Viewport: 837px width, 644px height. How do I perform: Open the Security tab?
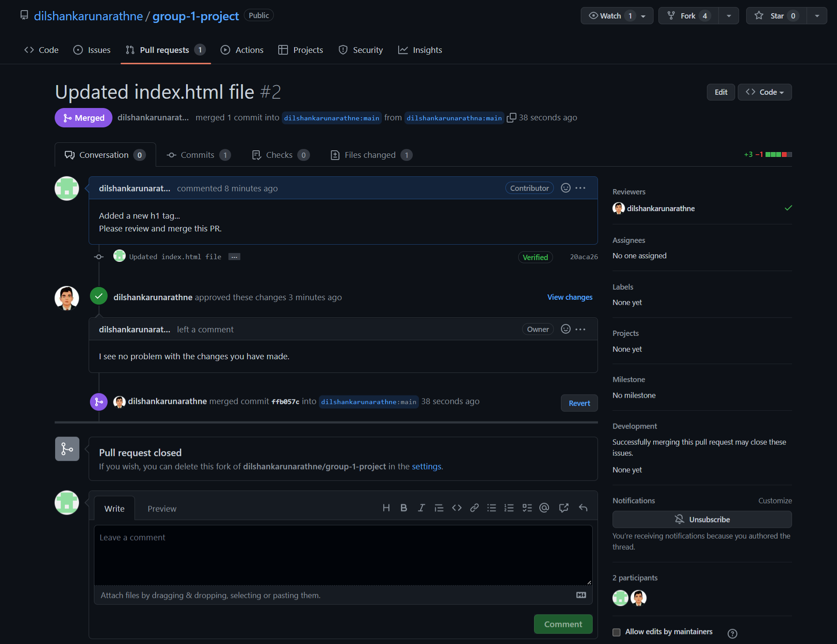pyautogui.click(x=361, y=50)
